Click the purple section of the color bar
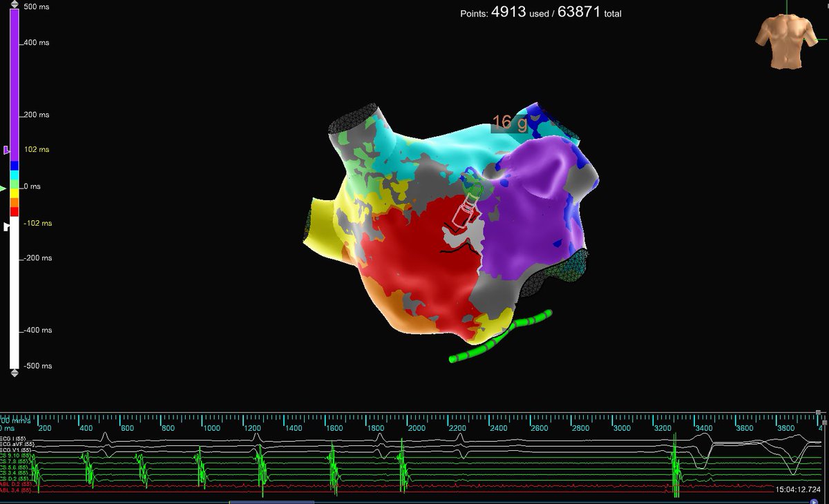The width and height of the screenshot is (829, 504). click(x=14, y=85)
